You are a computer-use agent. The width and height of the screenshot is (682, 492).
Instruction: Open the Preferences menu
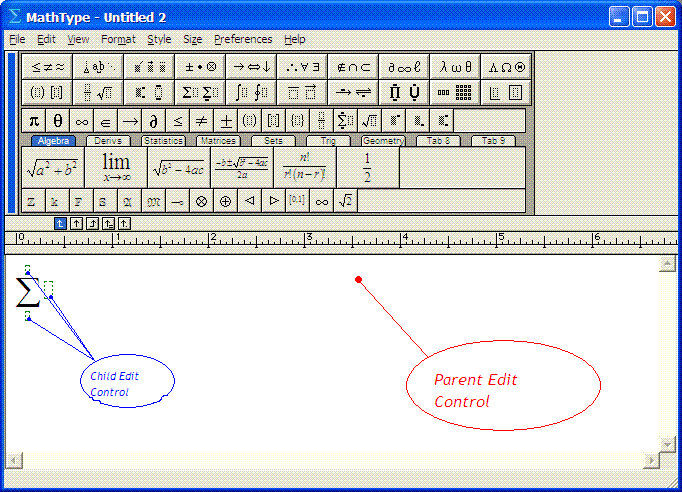point(243,39)
